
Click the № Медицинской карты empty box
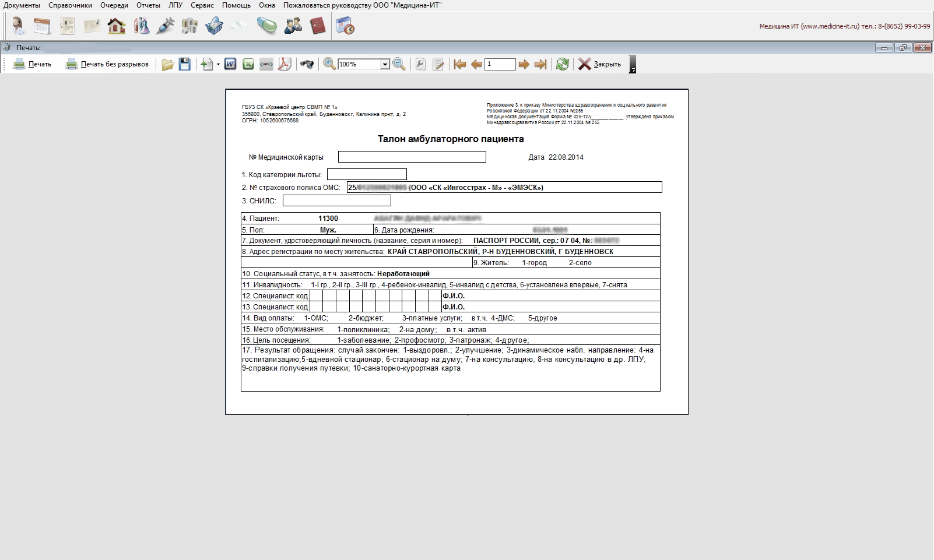coord(412,157)
